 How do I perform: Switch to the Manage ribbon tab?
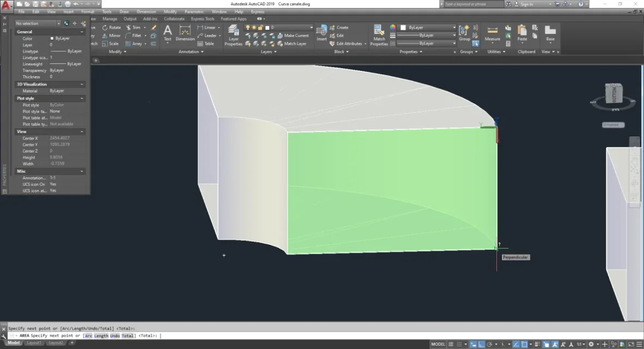click(110, 19)
